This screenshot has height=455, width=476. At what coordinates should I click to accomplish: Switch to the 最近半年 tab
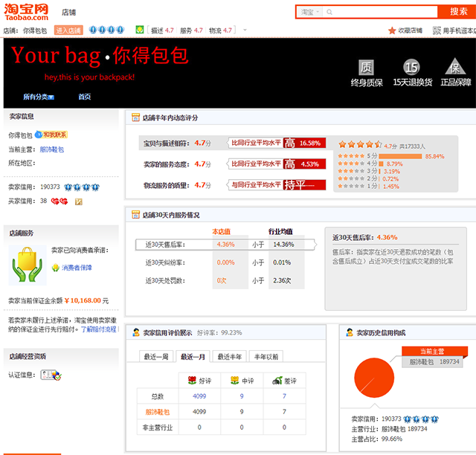[229, 357]
